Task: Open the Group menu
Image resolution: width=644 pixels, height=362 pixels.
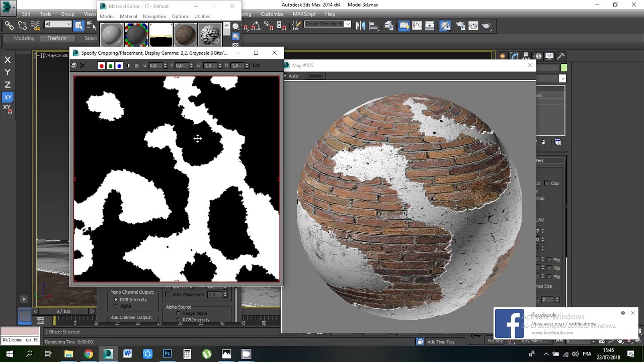Action: click(x=67, y=14)
